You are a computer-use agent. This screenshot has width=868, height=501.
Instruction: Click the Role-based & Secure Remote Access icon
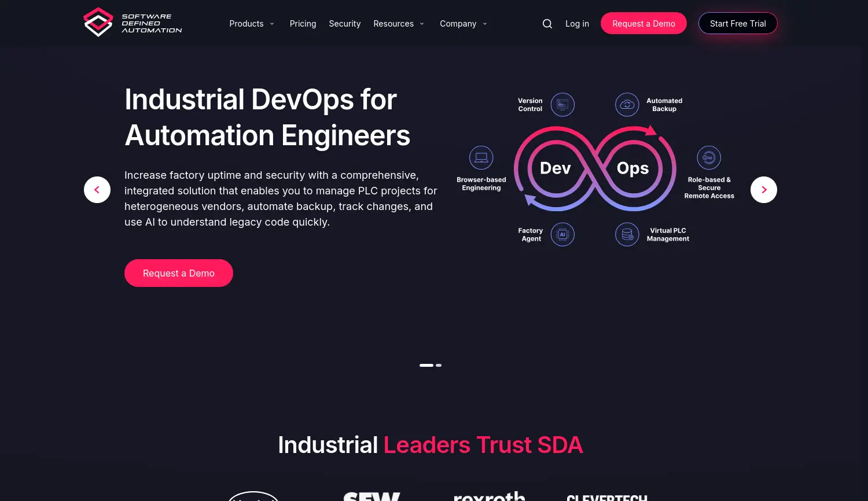(x=709, y=157)
